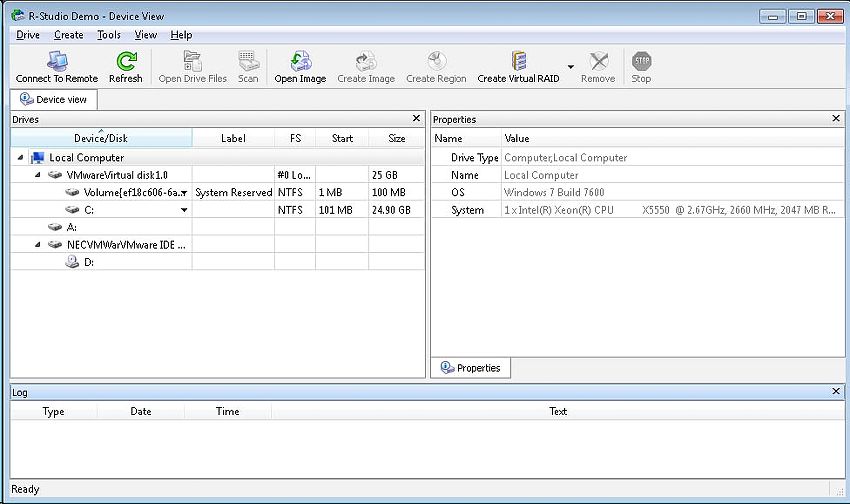Viewport: 850px width, 504px height.
Task: Click the Connect To Remote toolbar icon
Action: click(x=57, y=61)
